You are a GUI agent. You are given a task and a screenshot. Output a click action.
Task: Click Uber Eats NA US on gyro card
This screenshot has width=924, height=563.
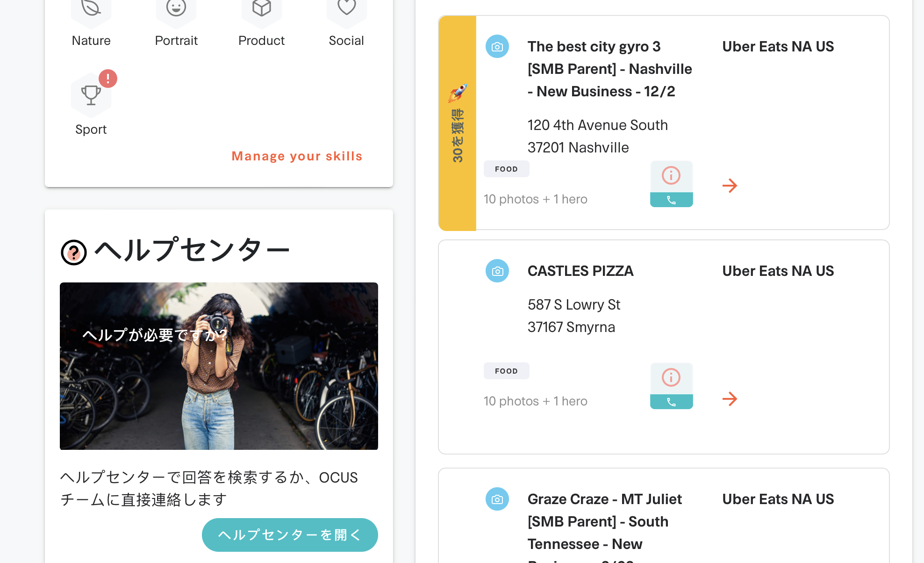[778, 47]
